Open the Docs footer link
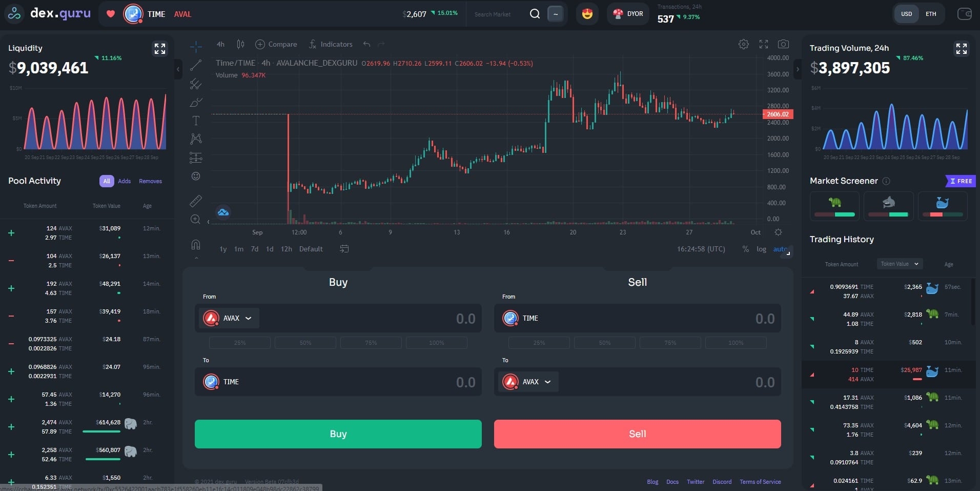The image size is (980, 491). (672, 482)
